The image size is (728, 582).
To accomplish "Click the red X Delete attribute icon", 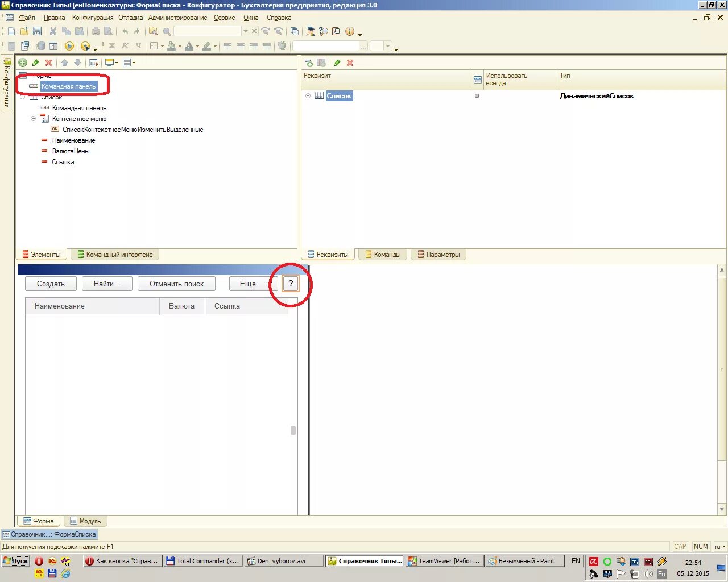I will point(350,63).
